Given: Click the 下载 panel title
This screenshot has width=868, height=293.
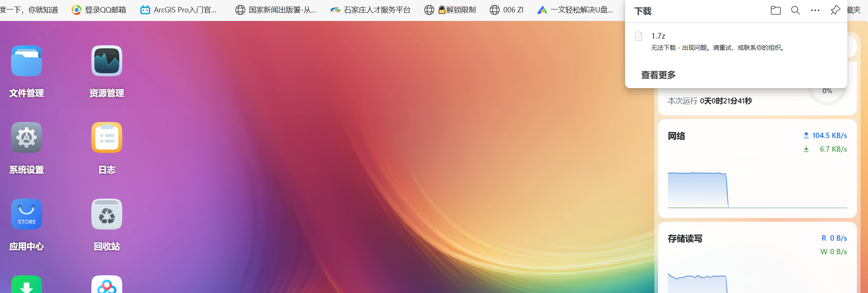Looking at the screenshot, I should [x=643, y=11].
